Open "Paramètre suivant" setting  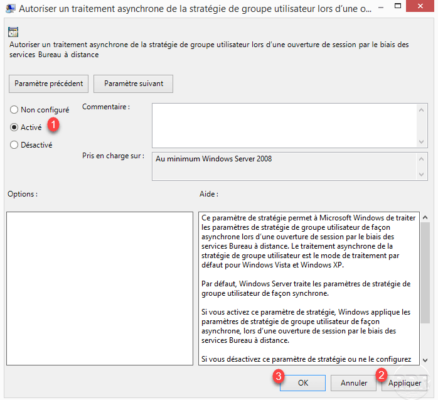[x=133, y=83]
